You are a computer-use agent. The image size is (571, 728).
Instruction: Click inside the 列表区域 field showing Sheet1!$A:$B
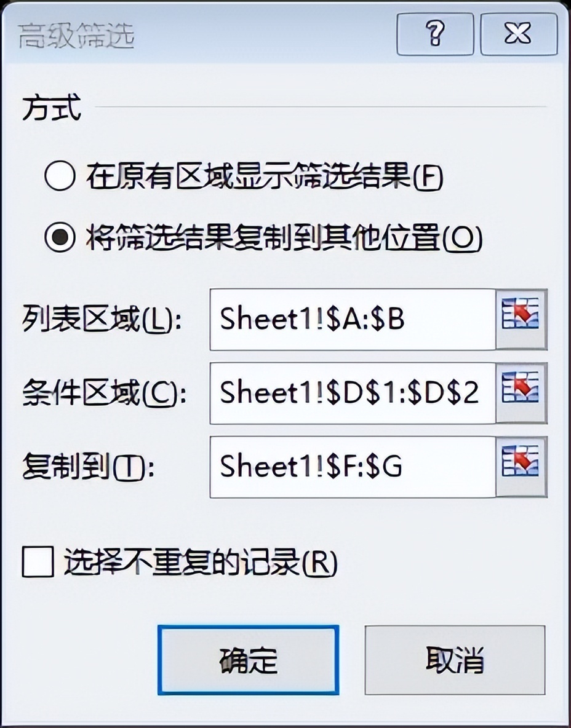coord(353,319)
